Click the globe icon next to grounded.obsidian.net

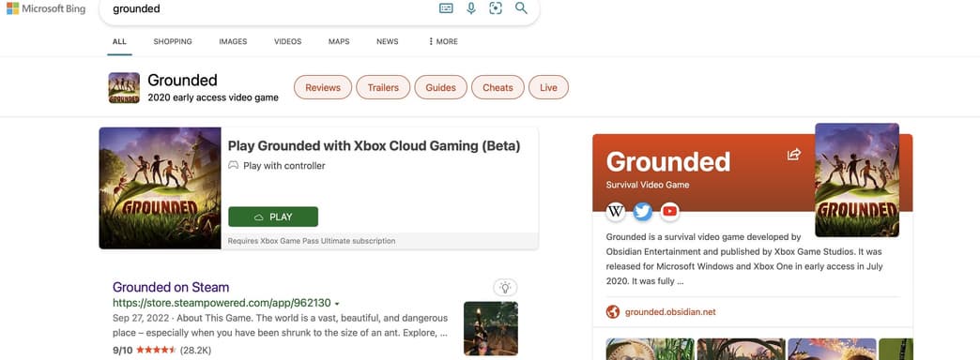(x=612, y=312)
